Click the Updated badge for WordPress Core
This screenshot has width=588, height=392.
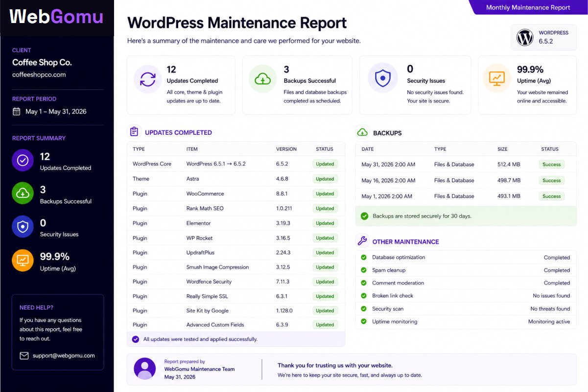point(325,164)
